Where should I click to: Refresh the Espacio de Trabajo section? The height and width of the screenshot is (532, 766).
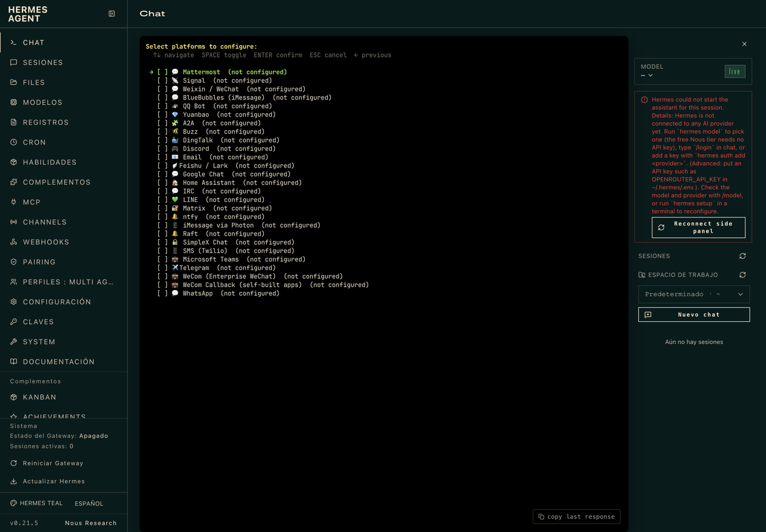click(x=743, y=275)
